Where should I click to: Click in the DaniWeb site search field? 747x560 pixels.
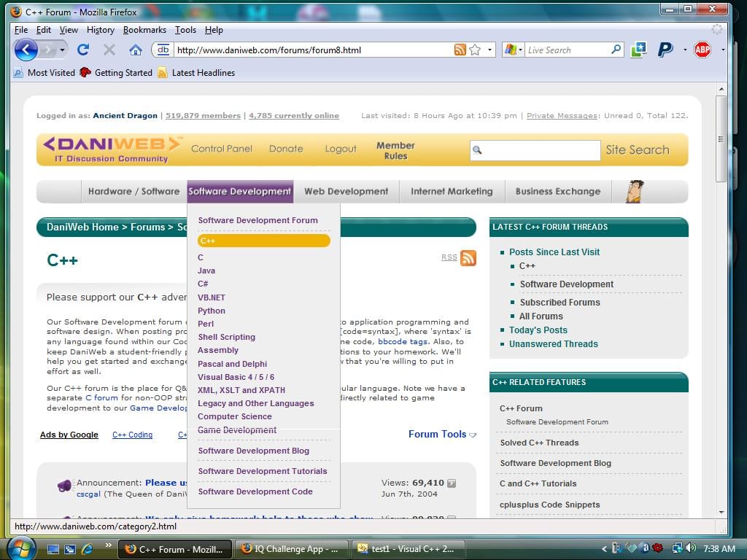[535, 150]
